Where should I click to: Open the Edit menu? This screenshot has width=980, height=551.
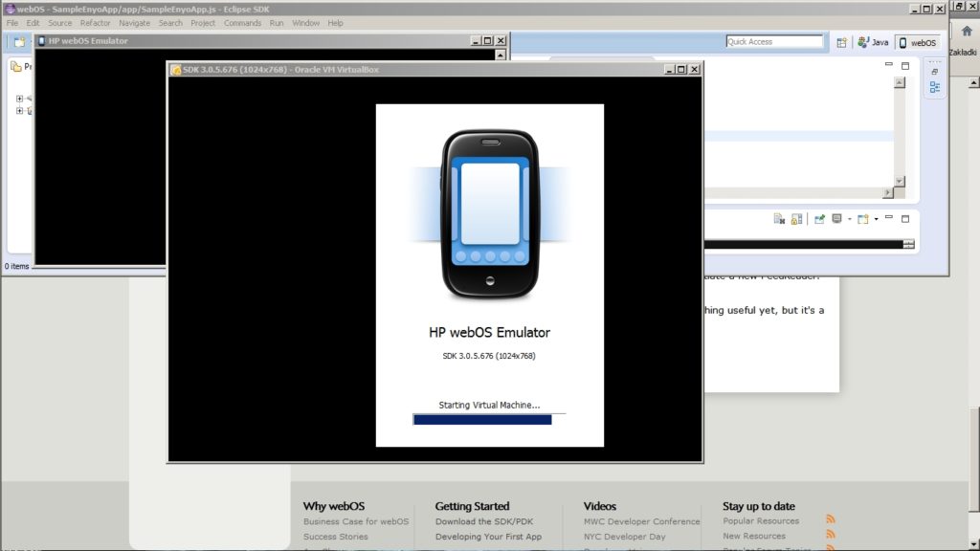33,23
